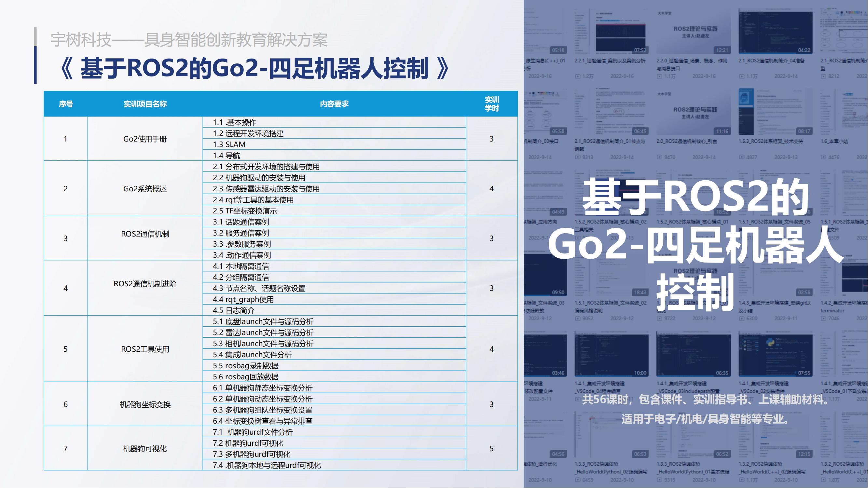Screen dimensions: 868x488
Task: Click the 内容要求 column header
Action: [334, 104]
